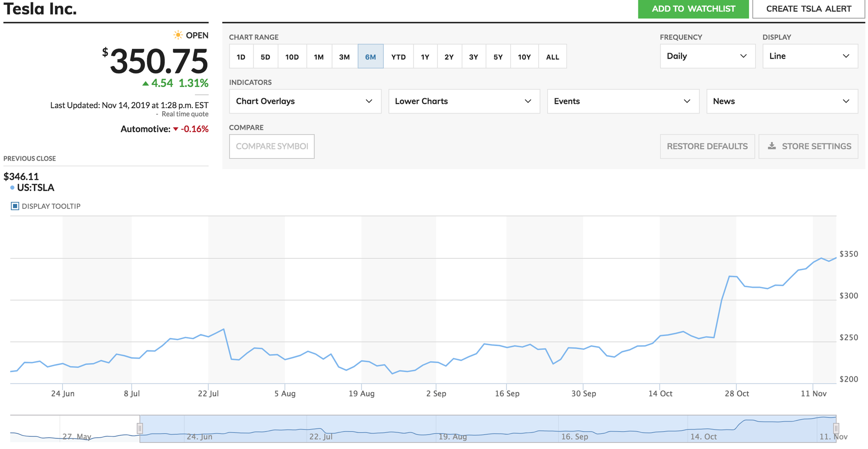Viewport: 868px width, 449px height.
Task: Expand the News dropdown chevron
Action: [846, 101]
